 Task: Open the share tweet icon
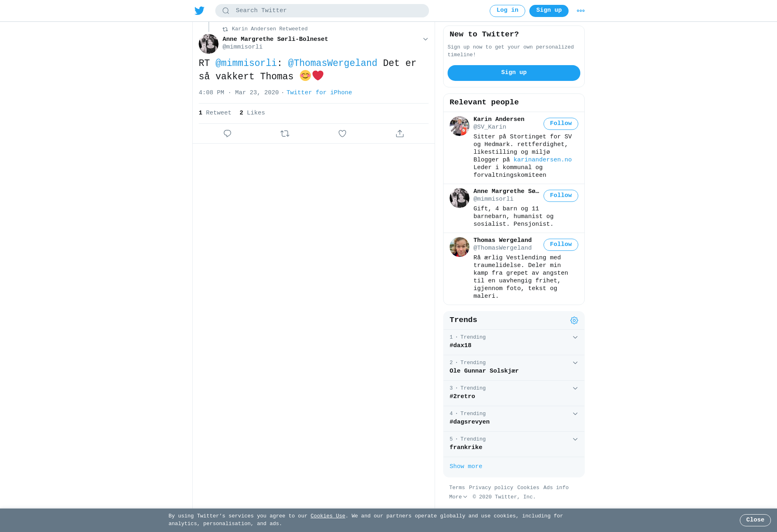pos(400,134)
